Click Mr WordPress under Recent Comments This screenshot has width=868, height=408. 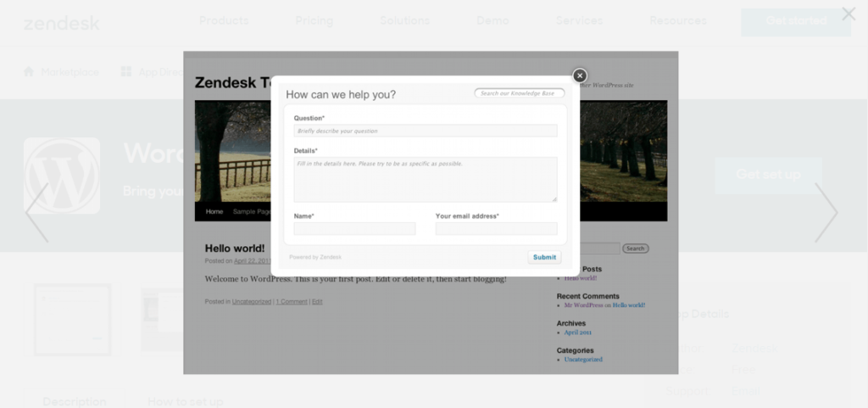click(583, 305)
